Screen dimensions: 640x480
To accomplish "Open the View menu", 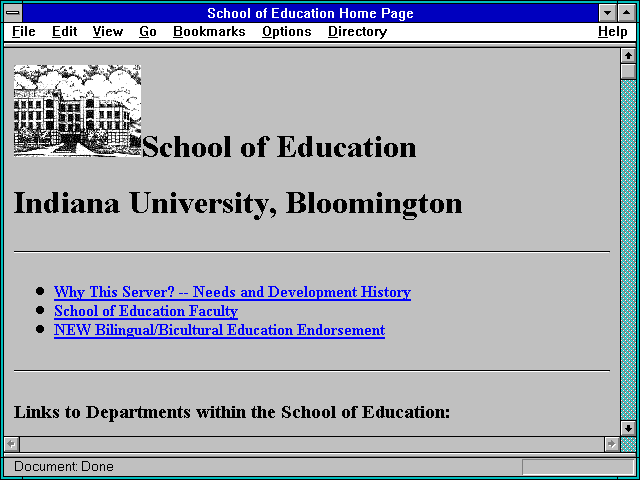I will pos(107,31).
